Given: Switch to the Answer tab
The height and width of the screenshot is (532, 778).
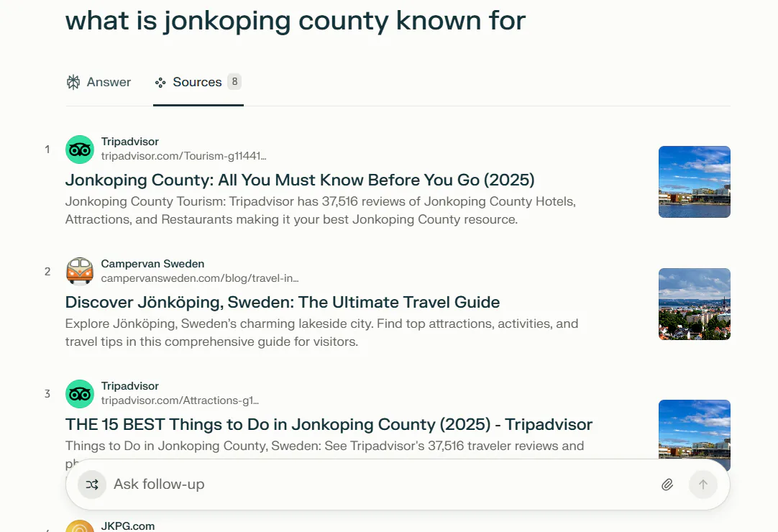Looking at the screenshot, I should click(99, 82).
